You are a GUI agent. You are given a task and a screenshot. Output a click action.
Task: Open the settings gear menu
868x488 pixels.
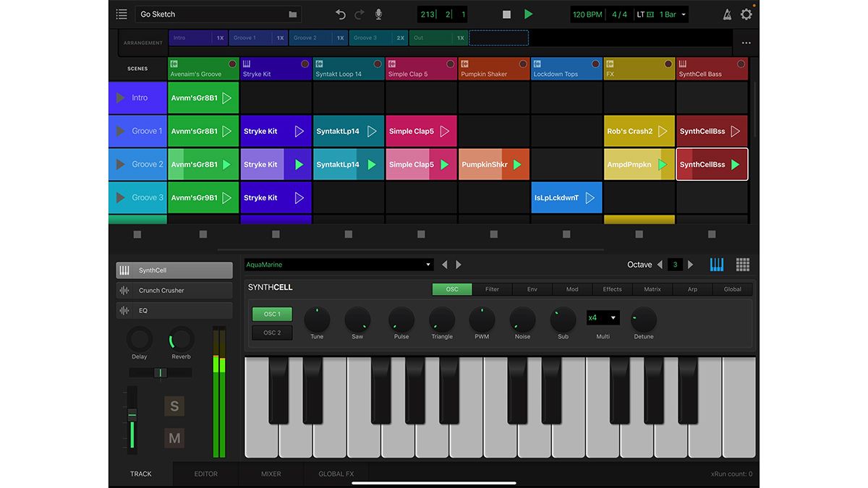point(746,13)
